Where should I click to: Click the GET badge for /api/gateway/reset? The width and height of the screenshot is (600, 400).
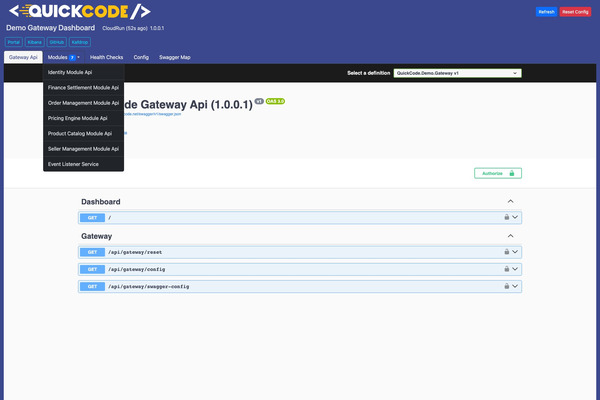point(92,252)
